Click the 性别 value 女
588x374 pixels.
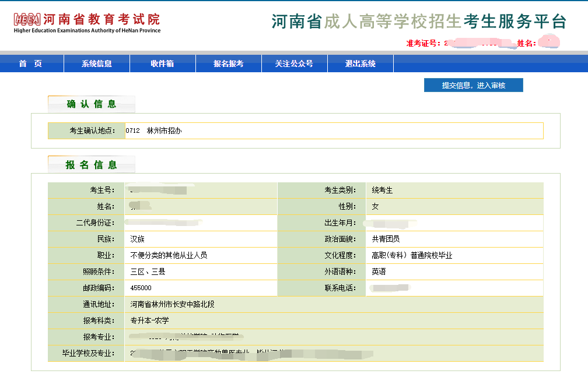pyautogui.click(x=375, y=207)
